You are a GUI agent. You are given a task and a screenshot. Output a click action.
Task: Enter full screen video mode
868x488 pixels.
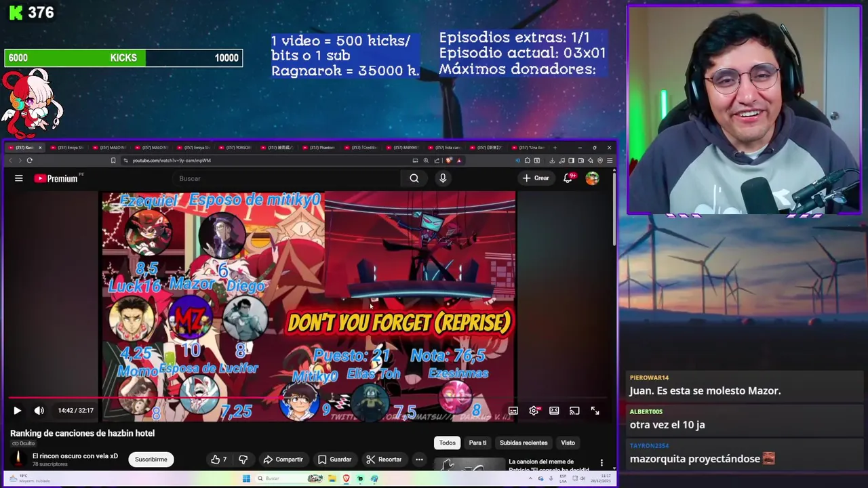pos(595,411)
